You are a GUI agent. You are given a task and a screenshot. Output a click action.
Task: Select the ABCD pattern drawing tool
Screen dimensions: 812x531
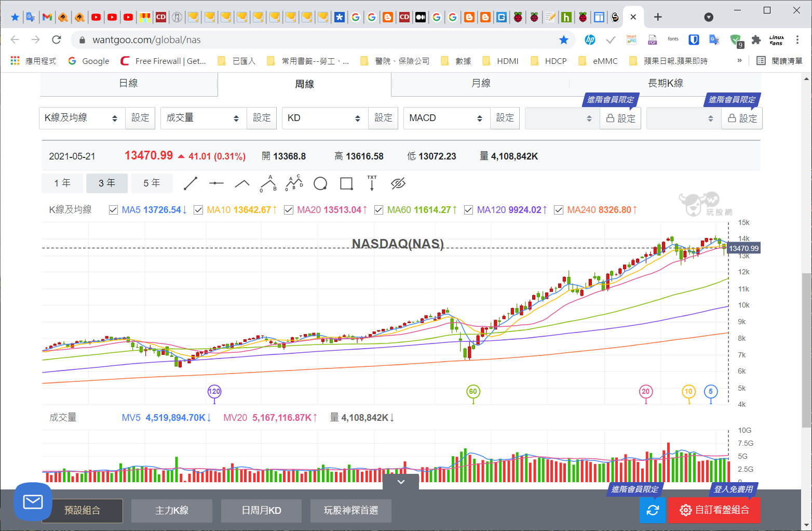294,183
